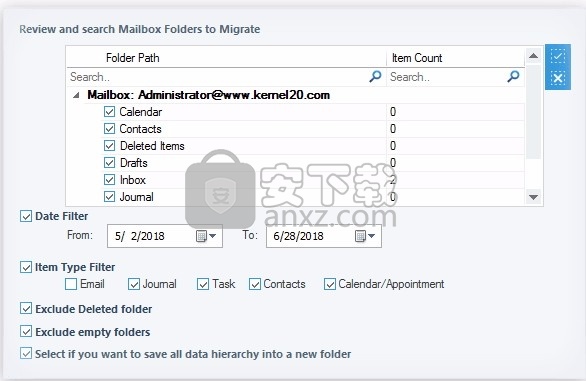Click the Item Count search magnifier icon

point(513,77)
